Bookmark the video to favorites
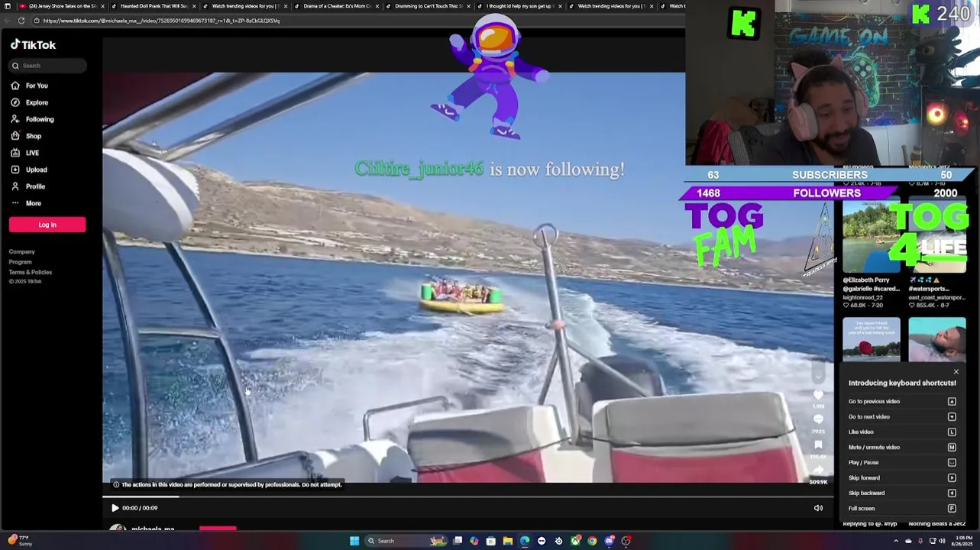This screenshot has height=550, width=980. click(818, 445)
